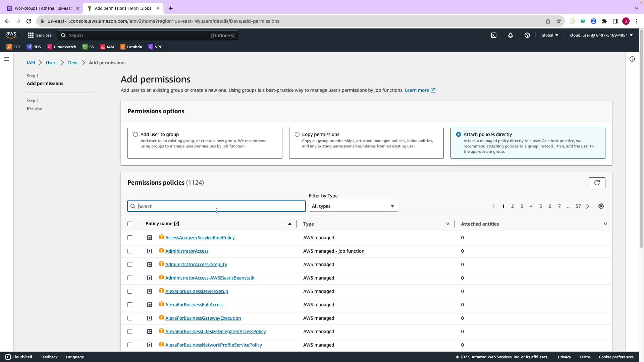Select the Copy permissions radio option

click(x=297, y=134)
